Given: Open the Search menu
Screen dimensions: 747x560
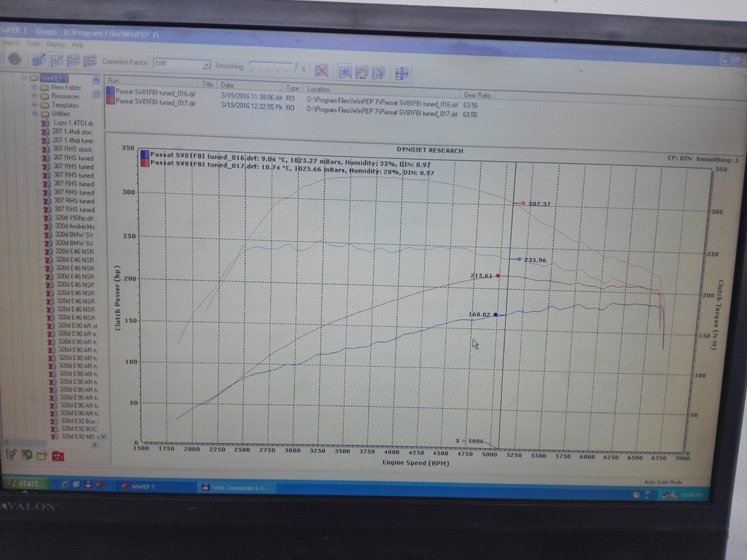Looking at the screenshot, I should point(11,43).
